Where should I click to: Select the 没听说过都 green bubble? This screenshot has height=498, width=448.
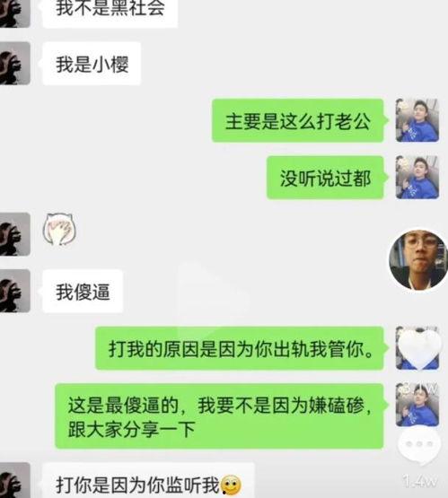pyautogui.click(x=325, y=178)
